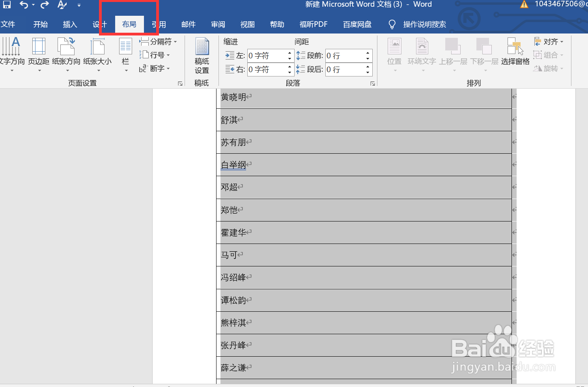Open the 段落 dialog launcher
This screenshot has height=387, width=588.
tap(372, 83)
